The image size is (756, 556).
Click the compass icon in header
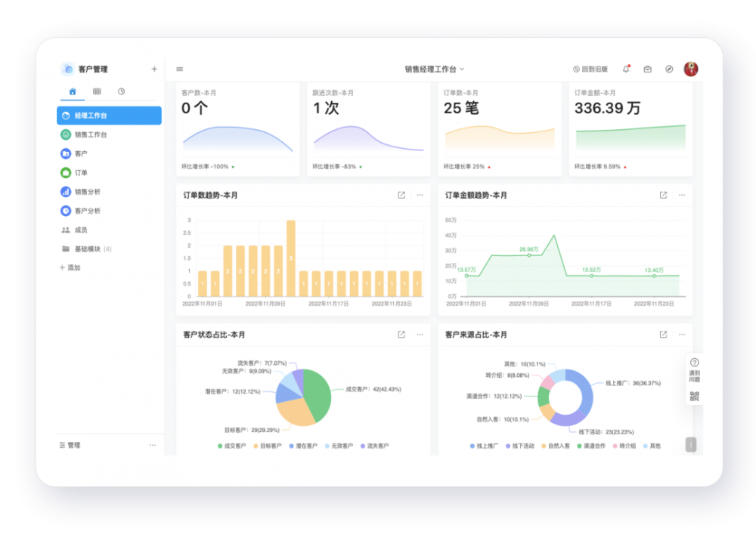click(669, 69)
